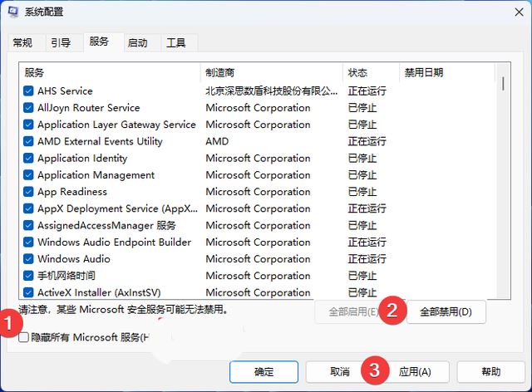Enable 隐藏所有 Microsoft 服务 checkbox
Screen dimensions: 532x392
click(23, 336)
